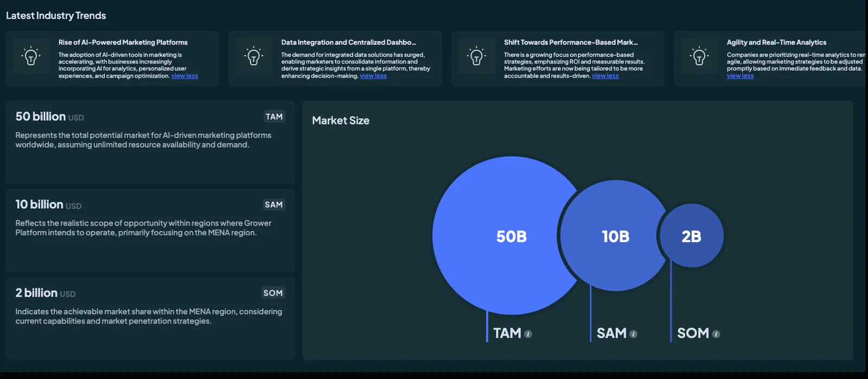Viewport: 868px width, 379px height.
Task: Click the TAM badge on 50 billion card
Action: tap(274, 117)
